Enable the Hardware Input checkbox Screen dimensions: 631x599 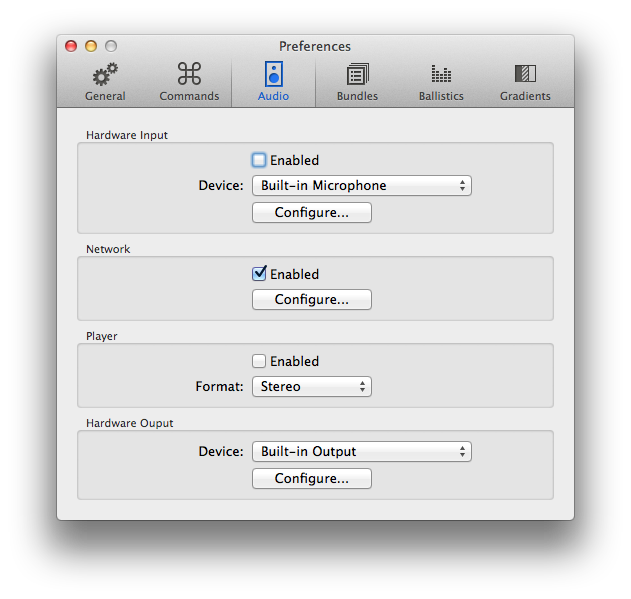point(259,160)
